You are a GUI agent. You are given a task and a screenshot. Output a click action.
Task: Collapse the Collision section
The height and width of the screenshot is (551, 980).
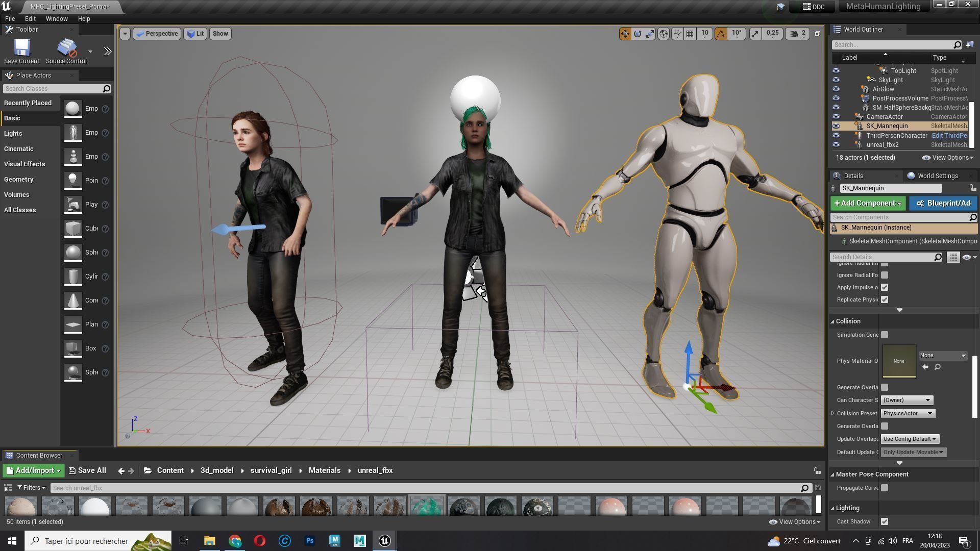coord(832,321)
